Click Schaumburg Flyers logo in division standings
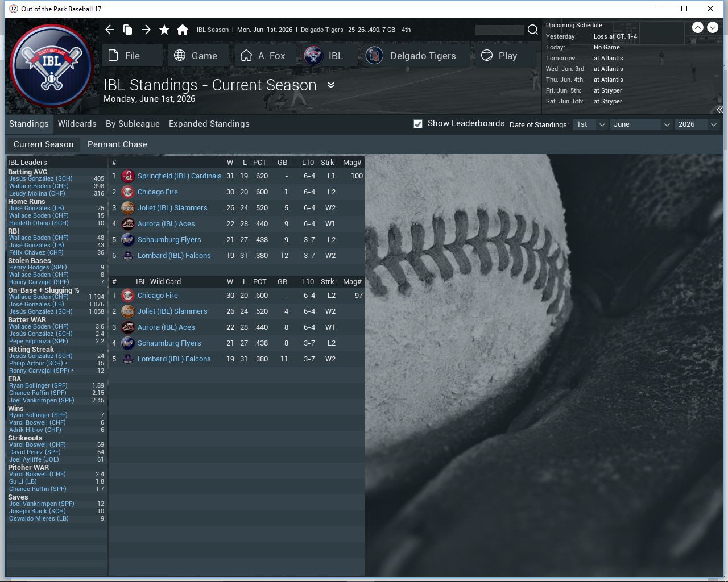This screenshot has height=582, width=728. click(x=128, y=240)
